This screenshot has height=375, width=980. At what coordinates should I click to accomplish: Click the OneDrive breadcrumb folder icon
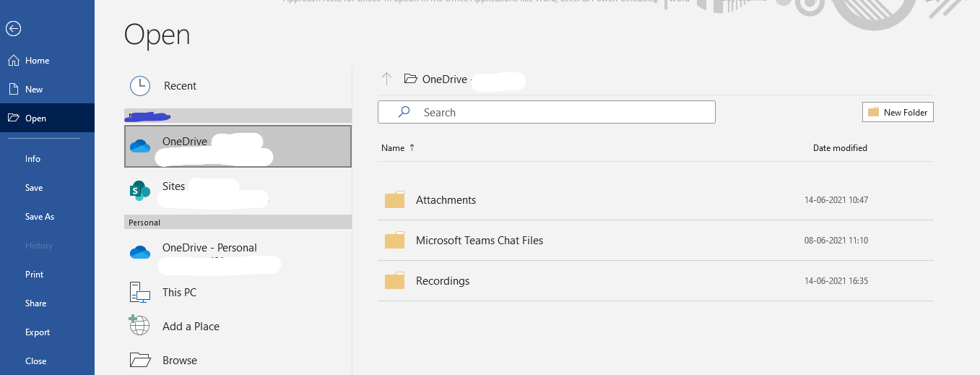[411, 79]
